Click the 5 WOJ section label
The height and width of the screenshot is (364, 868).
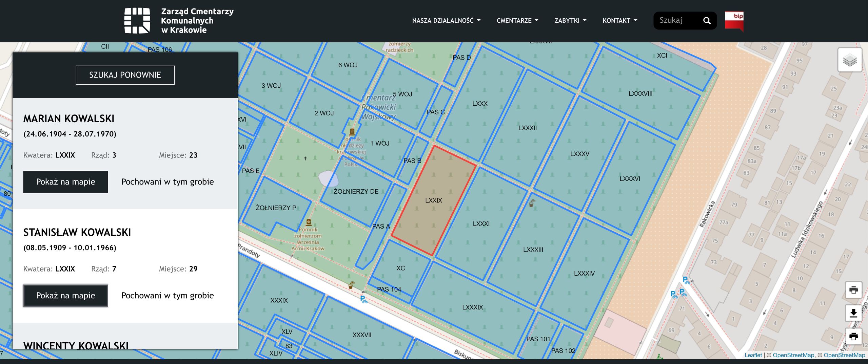tap(402, 94)
